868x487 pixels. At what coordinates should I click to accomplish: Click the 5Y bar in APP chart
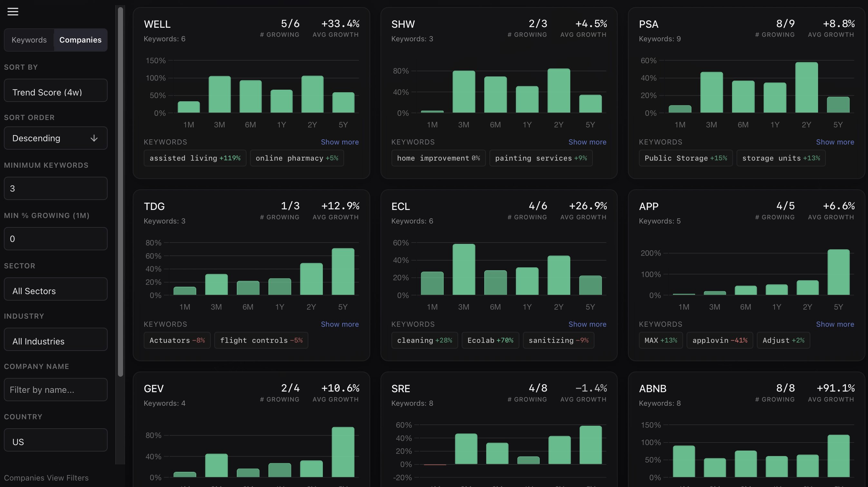point(838,272)
